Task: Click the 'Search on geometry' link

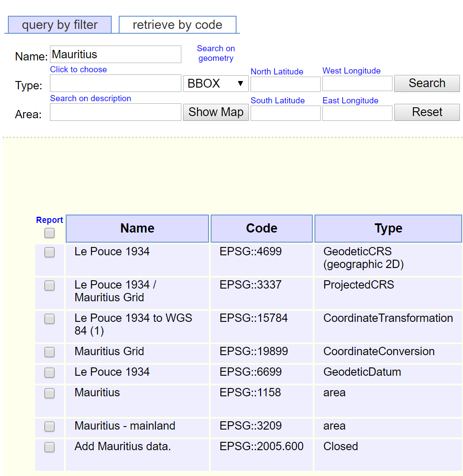Action: click(216, 53)
